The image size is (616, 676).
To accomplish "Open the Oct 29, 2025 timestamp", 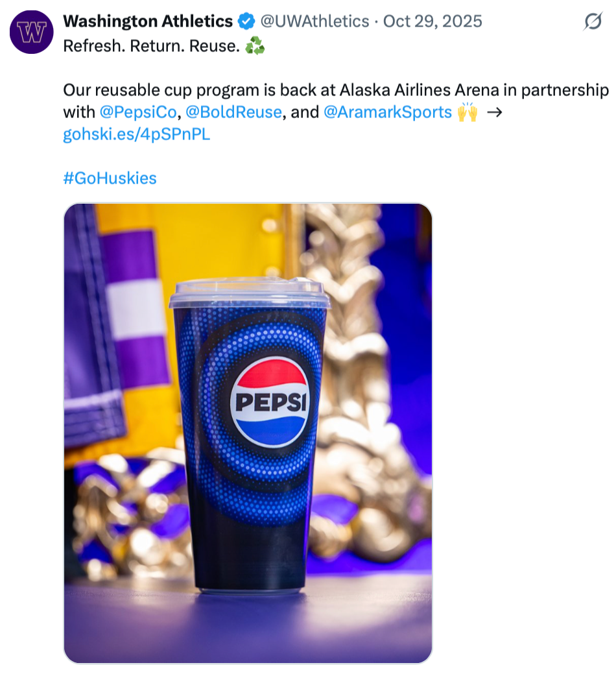I will [x=432, y=21].
